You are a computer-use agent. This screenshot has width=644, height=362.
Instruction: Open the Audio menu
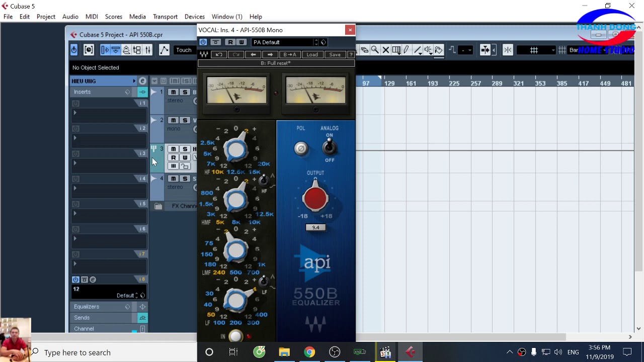70,17
